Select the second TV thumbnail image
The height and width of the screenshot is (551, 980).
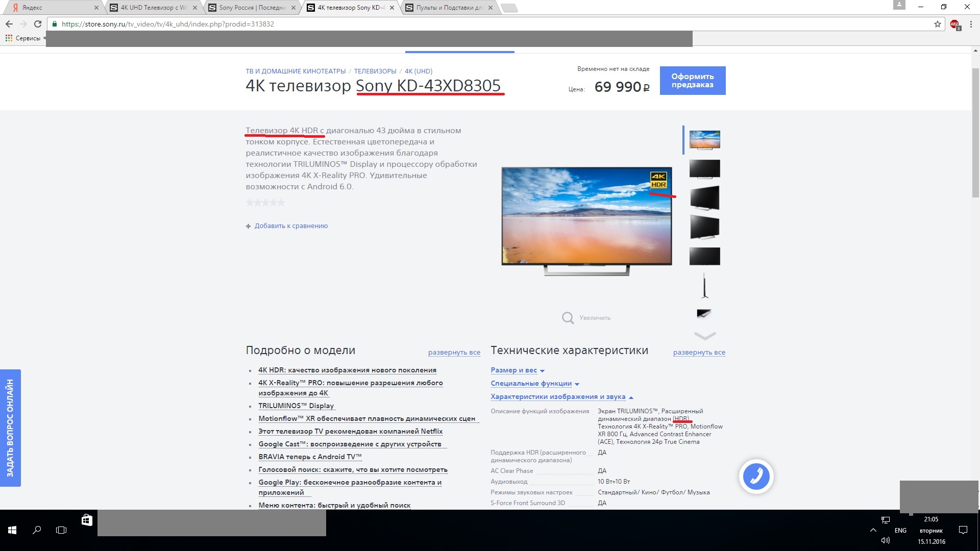click(704, 169)
